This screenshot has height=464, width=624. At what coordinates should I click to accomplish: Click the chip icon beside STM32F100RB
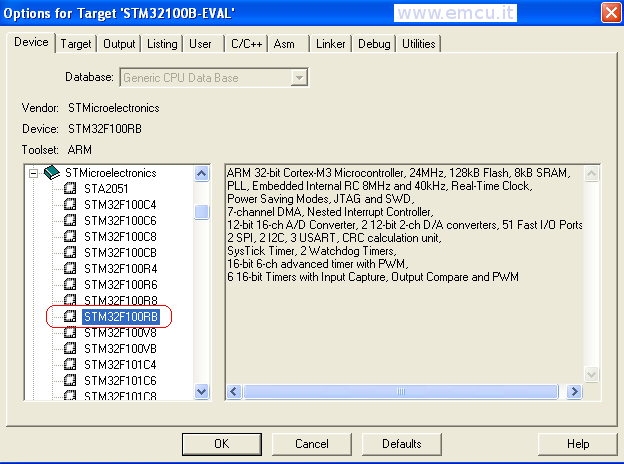[x=70, y=316]
